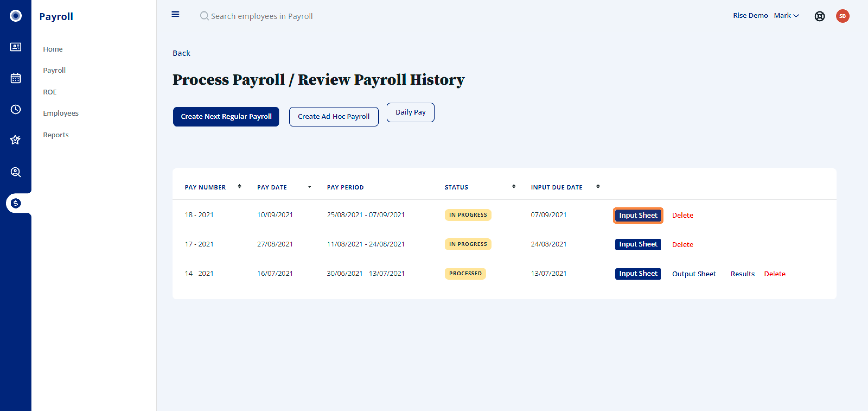
Task: Open Input Sheet for pay 18 - 2021
Action: 638,215
